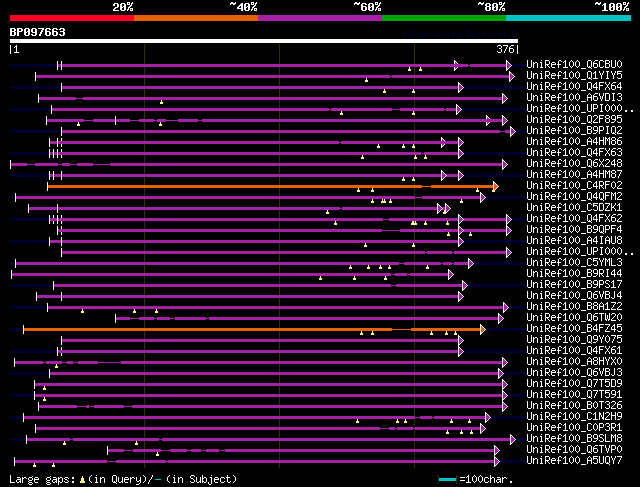The image size is (640, 487).
Task: Select label UniRef100_C5YML3
Action: [x=574, y=263]
